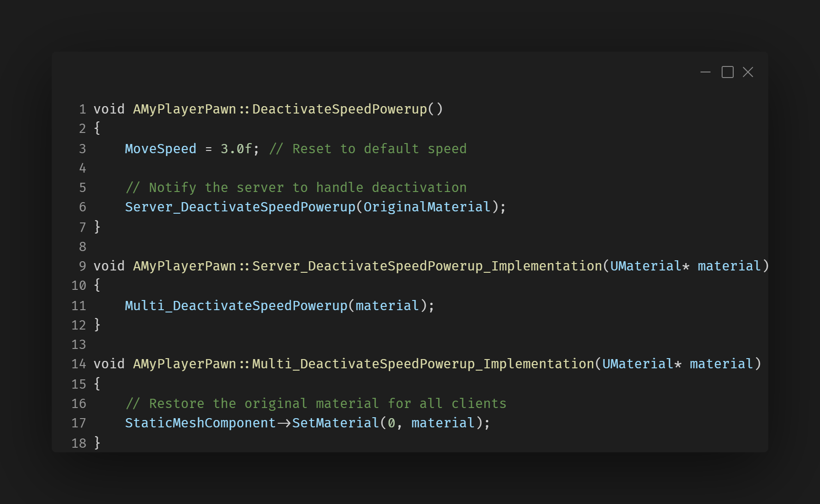The image size is (820, 504).
Task: Click the Multi_DeactivateSpeedPowerup call on line 11
Action: click(236, 306)
